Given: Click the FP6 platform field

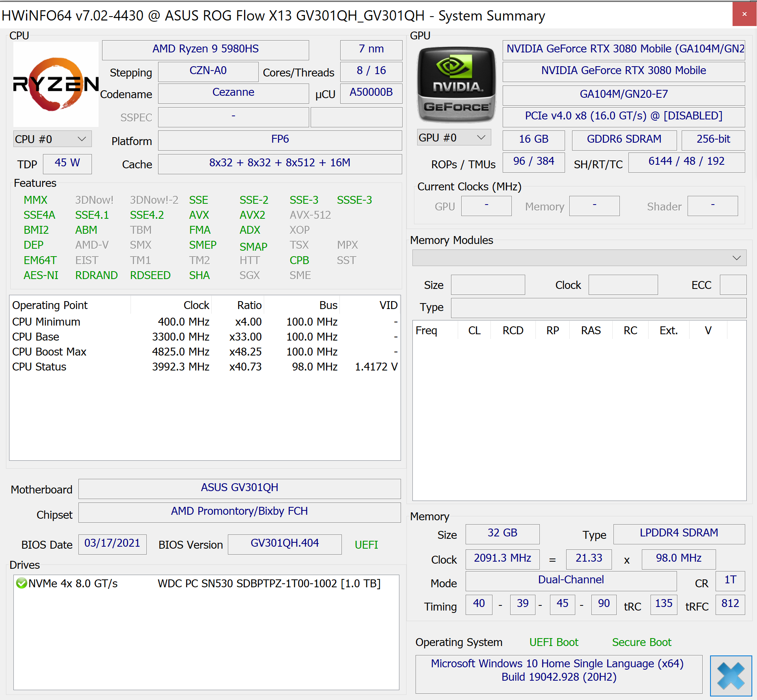Looking at the screenshot, I should click(x=280, y=140).
